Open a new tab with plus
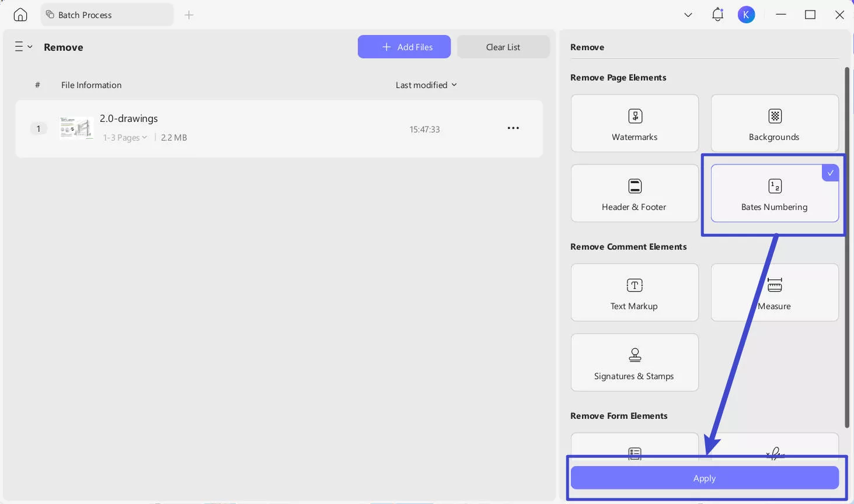This screenshot has width=854, height=504. point(189,15)
